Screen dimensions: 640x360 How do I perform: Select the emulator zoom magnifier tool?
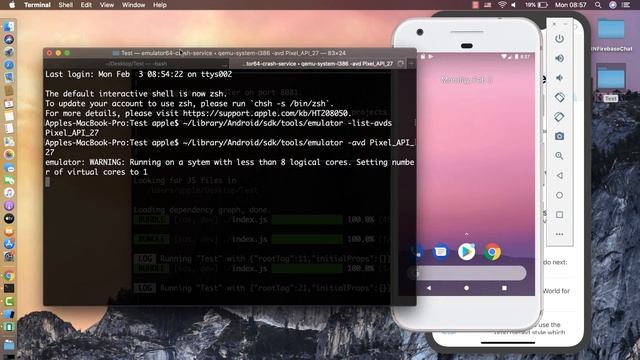click(x=559, y=156)
